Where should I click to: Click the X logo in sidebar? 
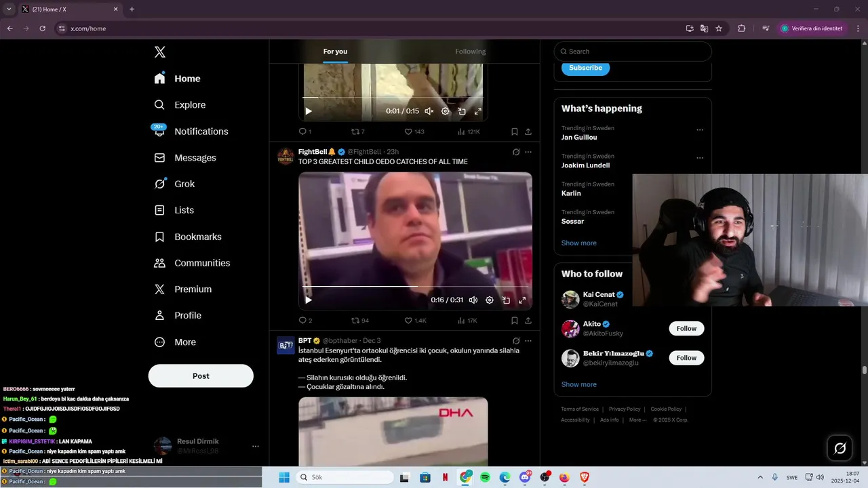coord(159,52)
